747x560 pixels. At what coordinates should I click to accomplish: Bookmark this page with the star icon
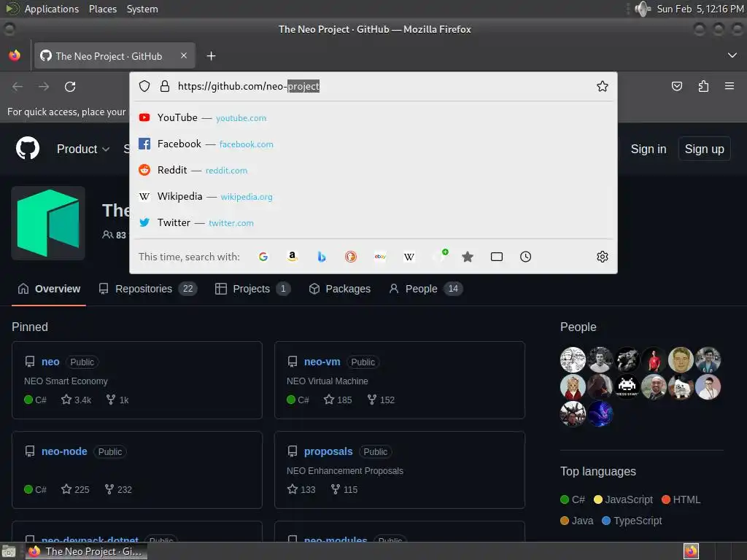point(602,86)
